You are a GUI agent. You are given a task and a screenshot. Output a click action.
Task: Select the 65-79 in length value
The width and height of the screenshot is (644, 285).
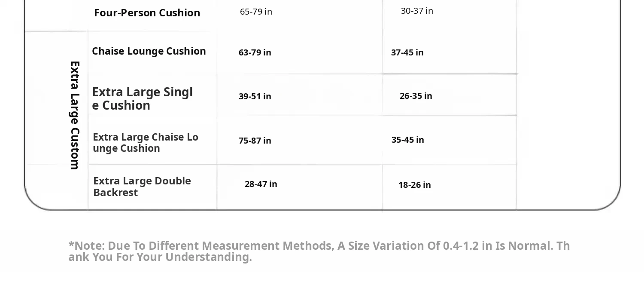(256, 12)
